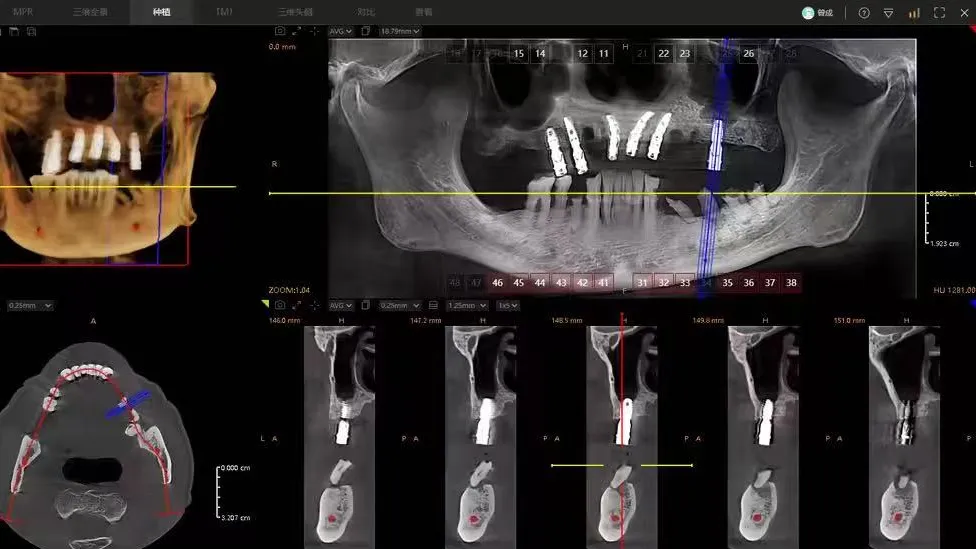Open the 种植 implant tab
The width and height of the screenshot is (976, 549).
point(162,12)
